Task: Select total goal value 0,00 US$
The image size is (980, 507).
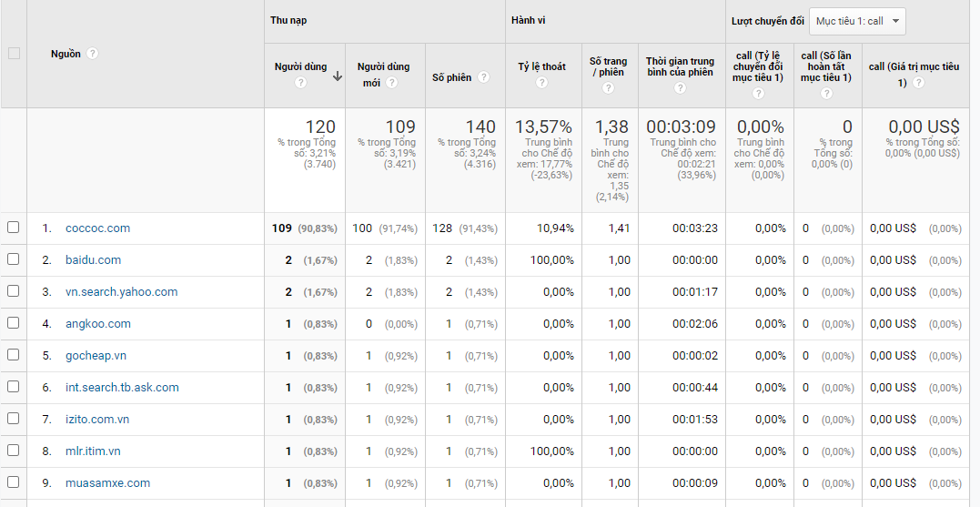Action: (924, 127)
